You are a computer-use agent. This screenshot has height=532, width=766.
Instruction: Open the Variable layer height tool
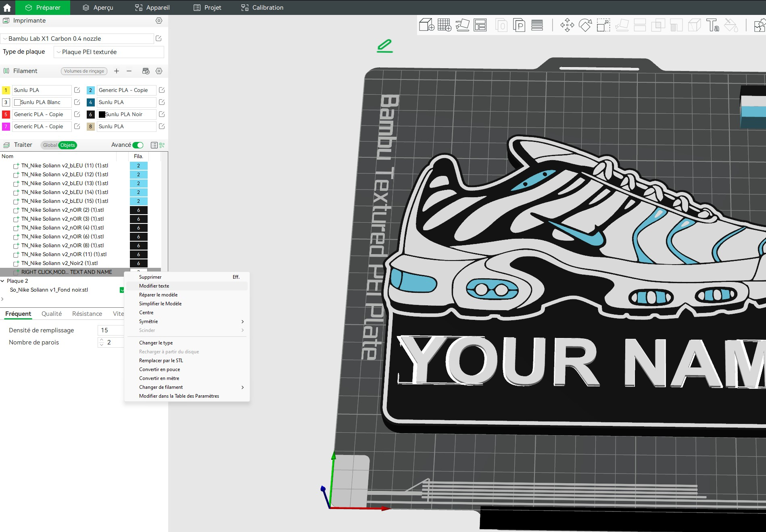pyautogui.click(x=537, y=25)
